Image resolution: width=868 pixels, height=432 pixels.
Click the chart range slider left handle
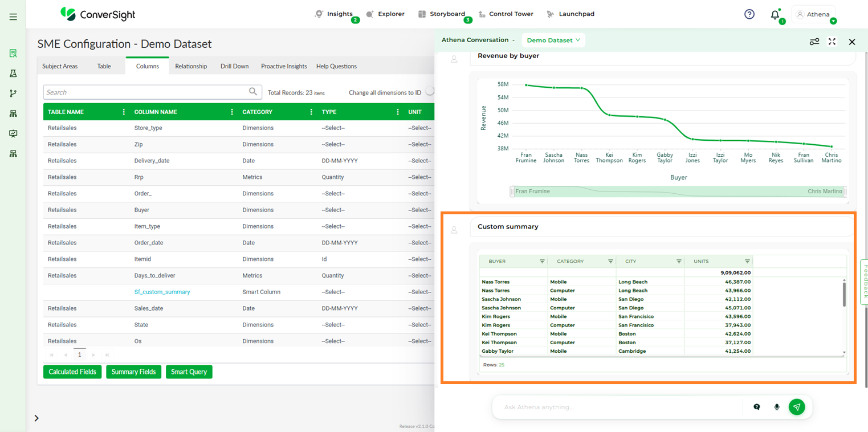512,191
